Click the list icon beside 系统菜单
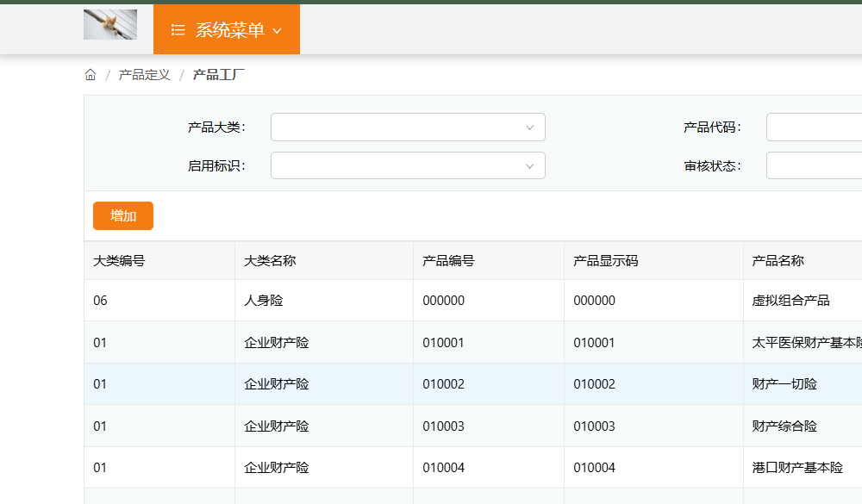The height and width of the screenshot is (504, 862). point(178,29)
